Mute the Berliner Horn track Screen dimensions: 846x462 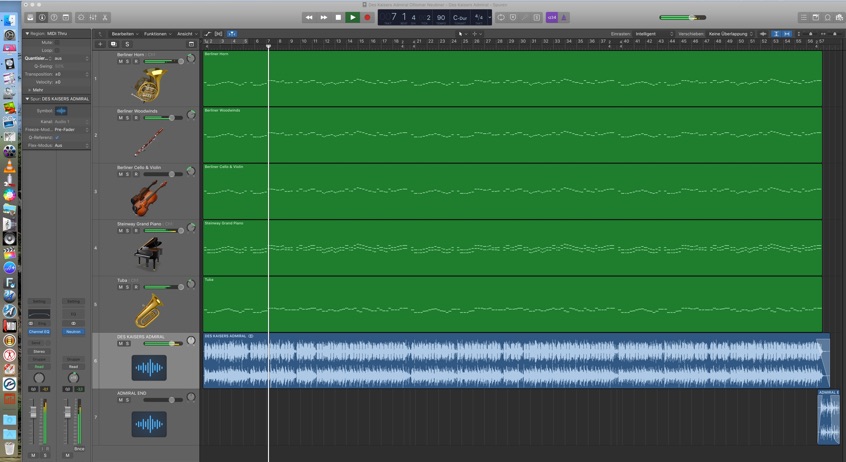click(120, 61)
